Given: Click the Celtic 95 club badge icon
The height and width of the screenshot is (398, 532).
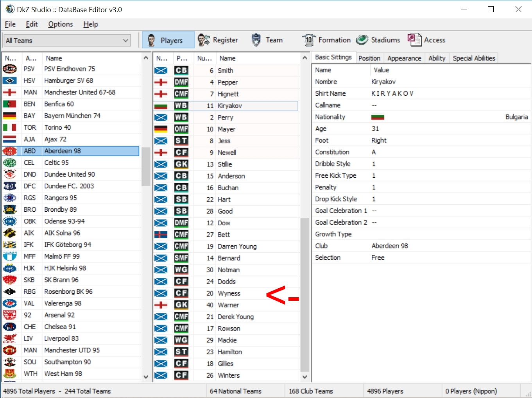Looking at the screenshot, I should (x=10, y=163).
